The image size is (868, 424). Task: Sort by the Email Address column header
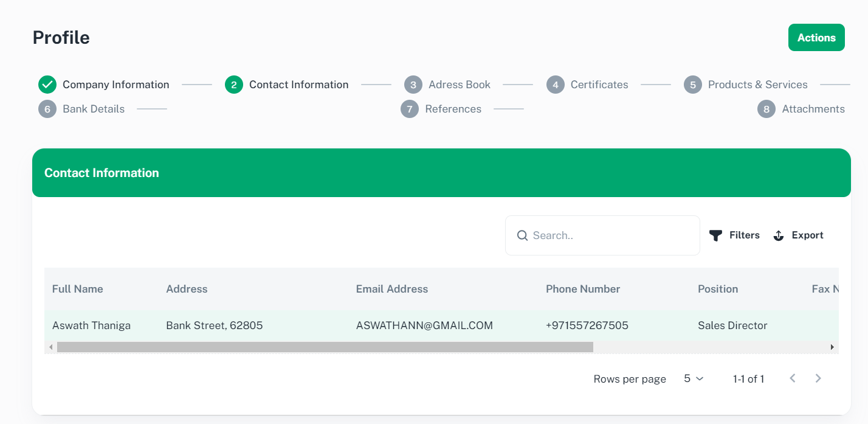[392, 289]
